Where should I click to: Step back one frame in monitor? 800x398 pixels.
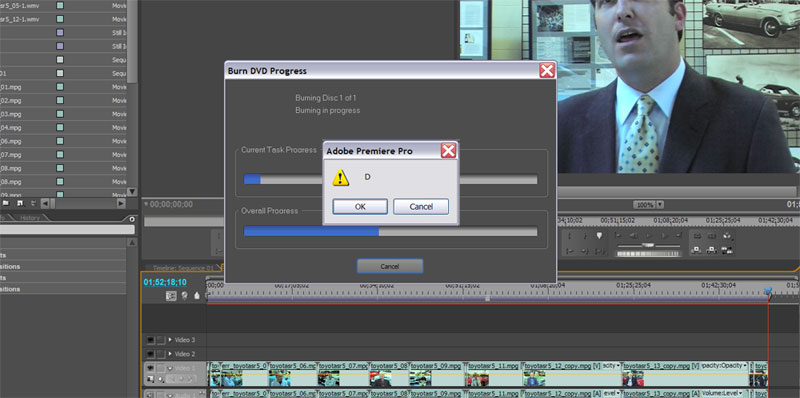click(633, 235)
